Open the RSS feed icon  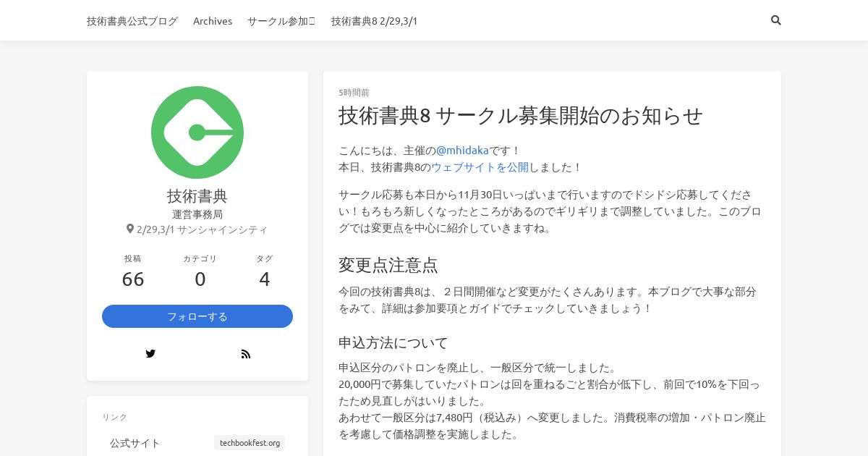[246, 354]
